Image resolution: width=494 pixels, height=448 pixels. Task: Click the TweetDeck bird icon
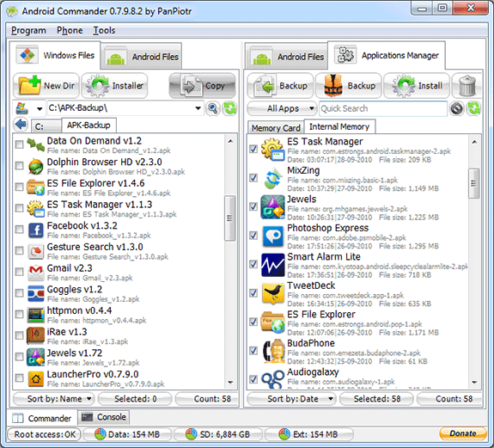[x=272, y=293]
